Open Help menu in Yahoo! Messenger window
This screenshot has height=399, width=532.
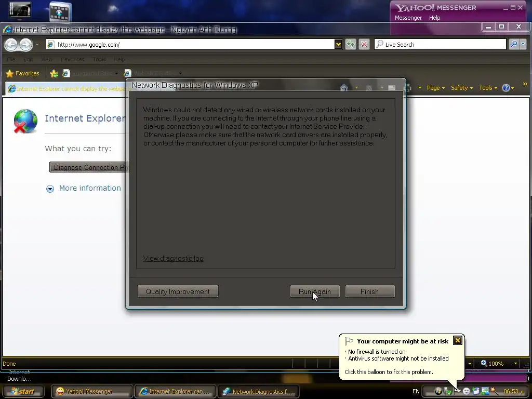(435, 18)
